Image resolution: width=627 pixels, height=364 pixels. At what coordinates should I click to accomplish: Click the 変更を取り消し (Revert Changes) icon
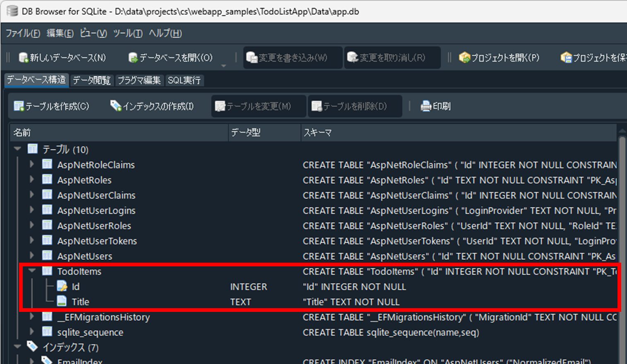352,58
